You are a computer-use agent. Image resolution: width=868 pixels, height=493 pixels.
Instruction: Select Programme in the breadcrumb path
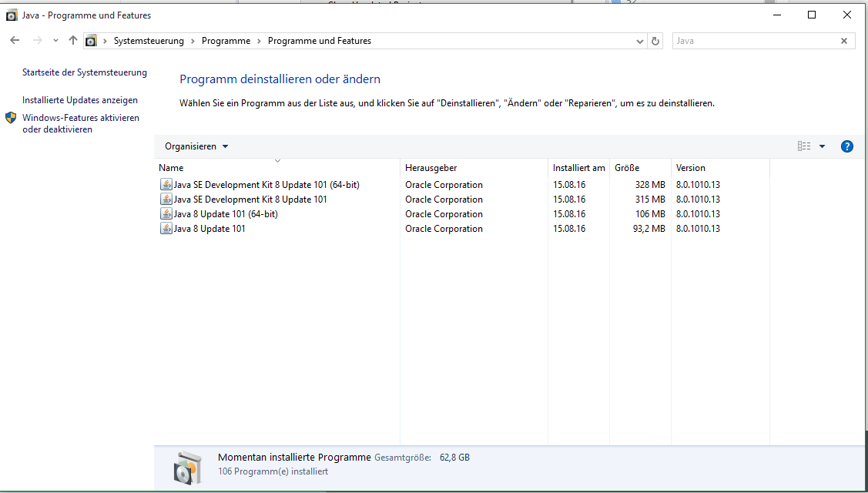point(226,41)
